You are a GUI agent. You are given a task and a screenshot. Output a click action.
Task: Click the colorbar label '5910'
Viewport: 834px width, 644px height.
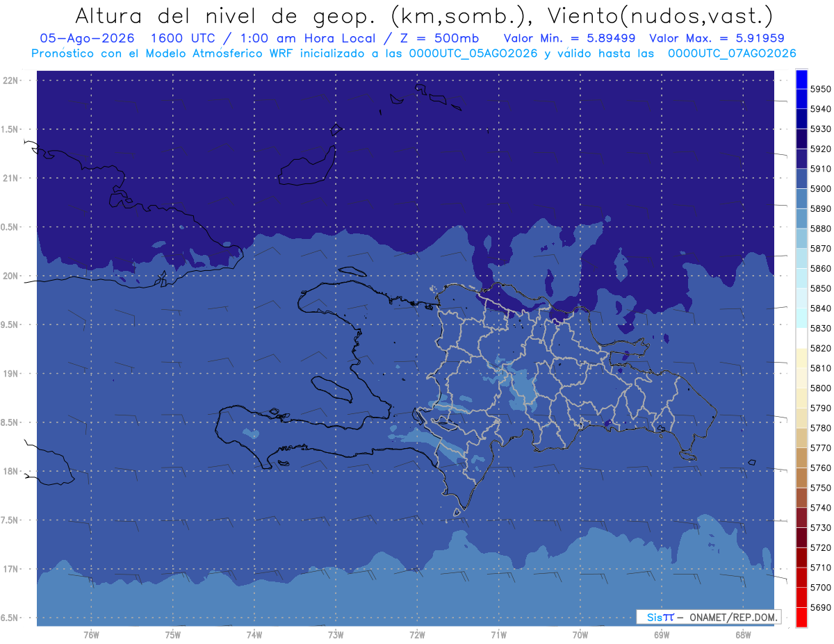[x=820, y=169]
